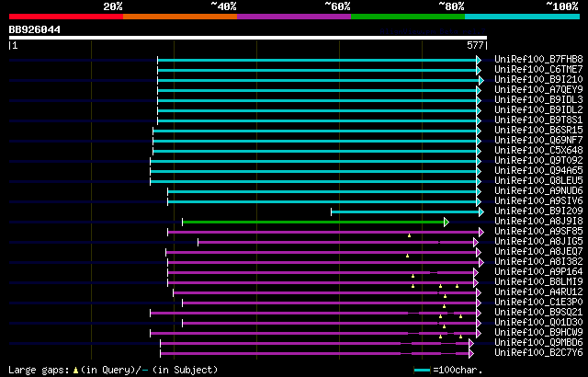Image resolution: width=588 pixels, height=377 pixels.
Task: Click the UniRef100_A9SIV6 label
Action: (x=538, y=201)
